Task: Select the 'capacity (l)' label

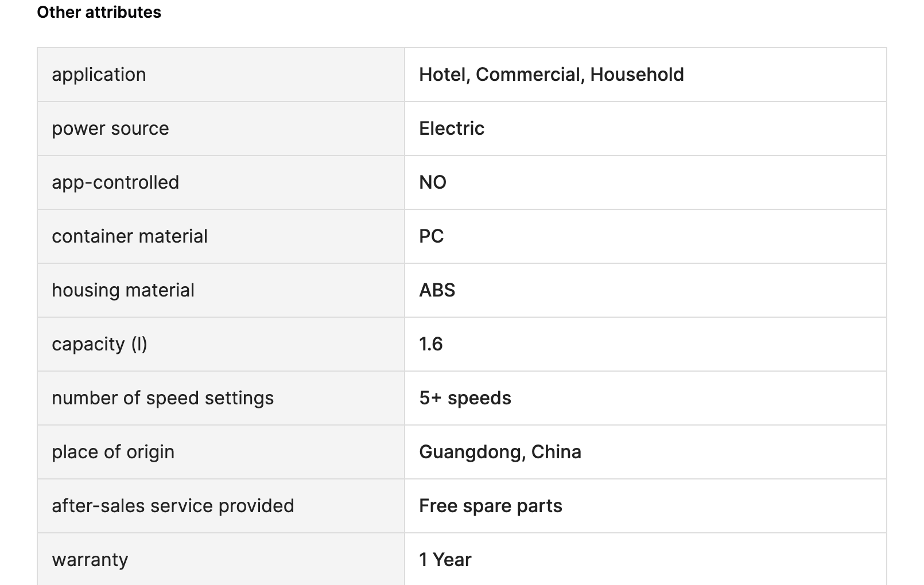Action: tap(99, 344)
